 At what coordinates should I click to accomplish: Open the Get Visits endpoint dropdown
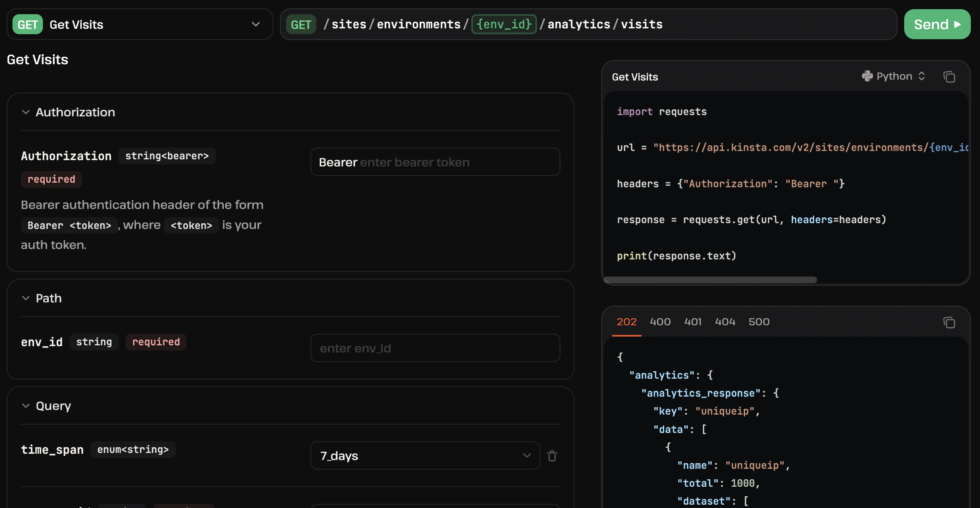pyautogui.click(x=140, y=25)
